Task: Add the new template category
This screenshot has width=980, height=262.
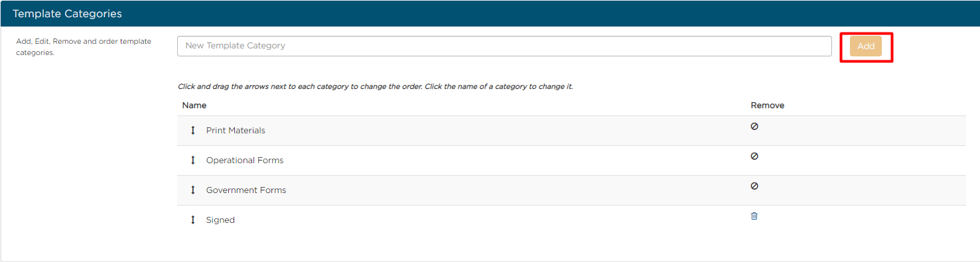Action: point(866,46)
